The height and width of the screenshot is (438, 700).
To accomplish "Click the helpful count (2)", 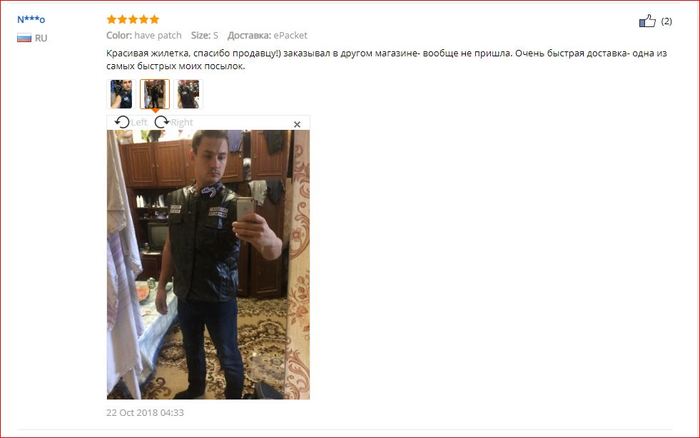I will click(667, 21).
